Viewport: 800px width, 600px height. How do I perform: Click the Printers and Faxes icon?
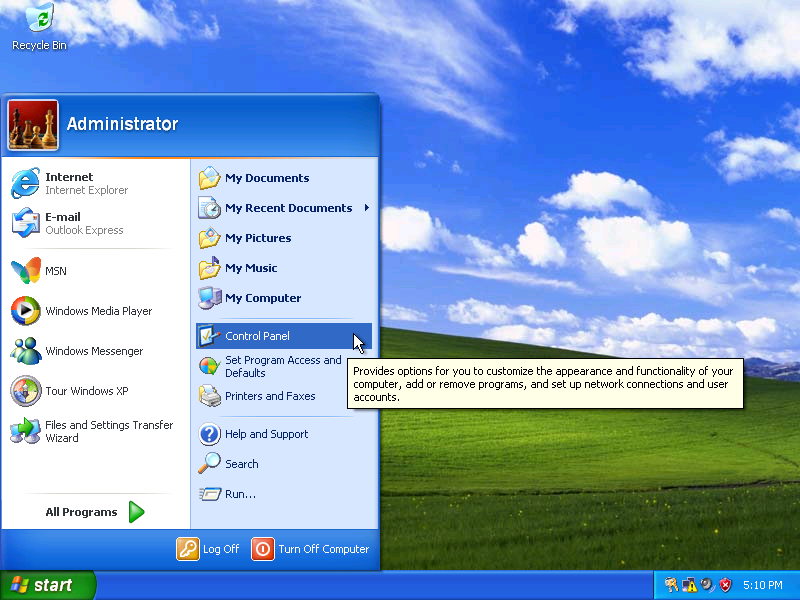210,396
